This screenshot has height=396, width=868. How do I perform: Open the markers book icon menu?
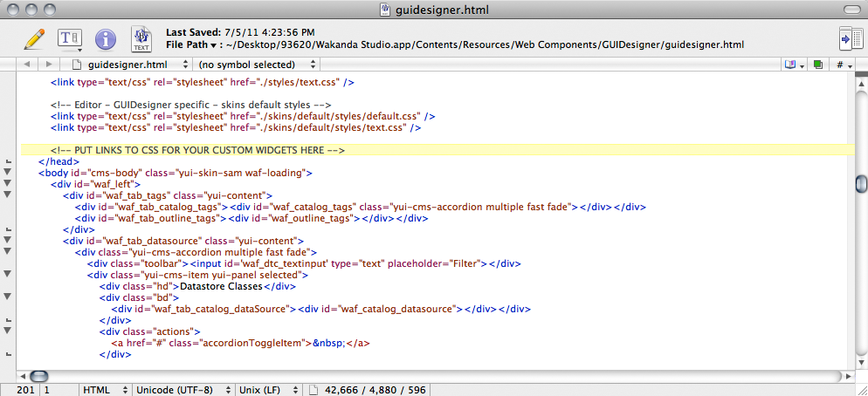pos(794,65)
